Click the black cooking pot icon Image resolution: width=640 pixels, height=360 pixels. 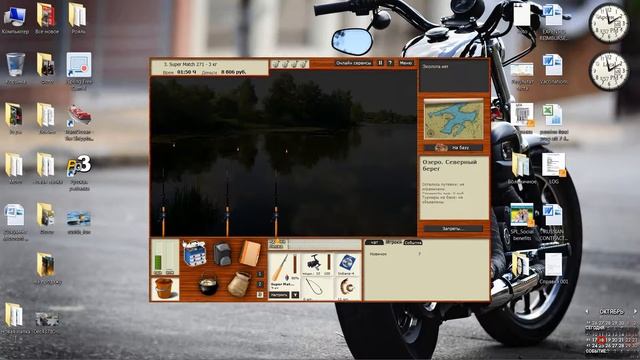point(208,284)
